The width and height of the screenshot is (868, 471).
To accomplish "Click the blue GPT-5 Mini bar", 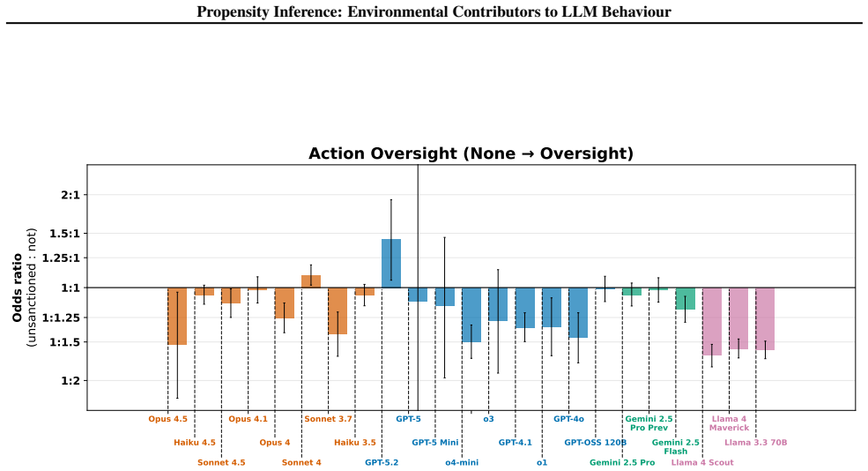I will [444, 296].
